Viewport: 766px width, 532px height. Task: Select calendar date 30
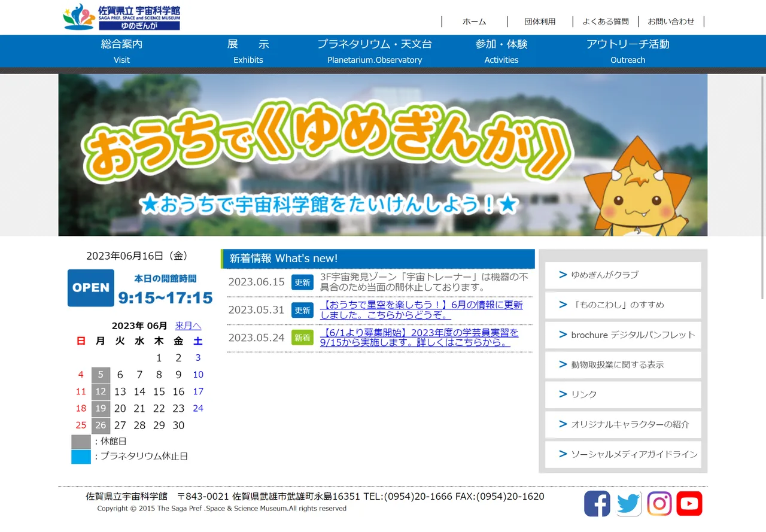[x=178, y=425]
